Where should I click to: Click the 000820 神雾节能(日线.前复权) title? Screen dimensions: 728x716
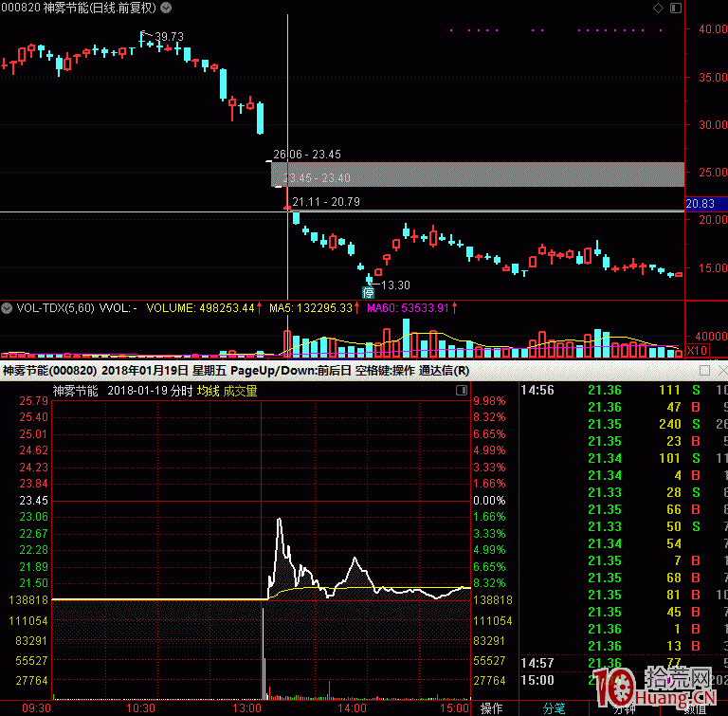click(x=79, y=8)
